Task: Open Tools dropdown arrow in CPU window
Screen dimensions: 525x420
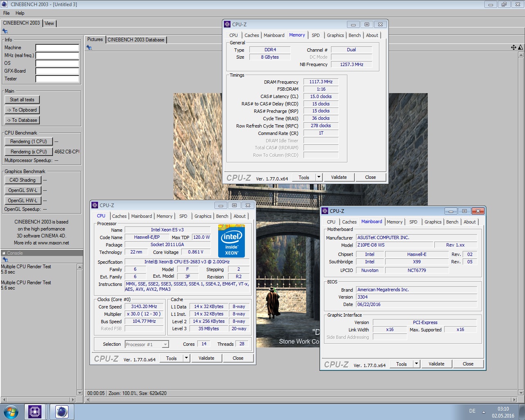Action: click(x=186, y=358)
